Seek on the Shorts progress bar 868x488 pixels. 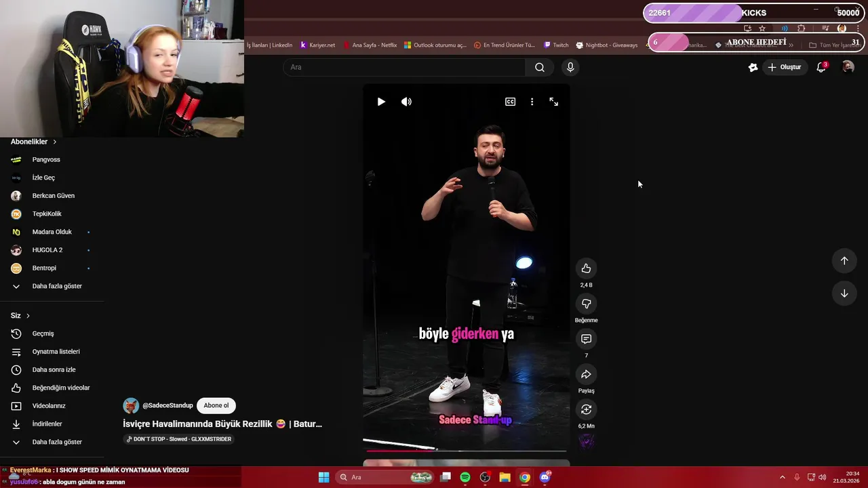[467, 450]
